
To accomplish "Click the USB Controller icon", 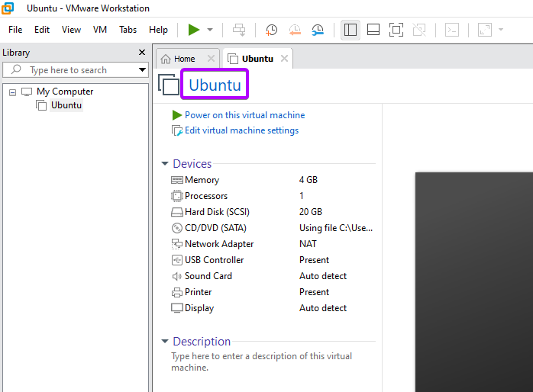I will point(176,260).
